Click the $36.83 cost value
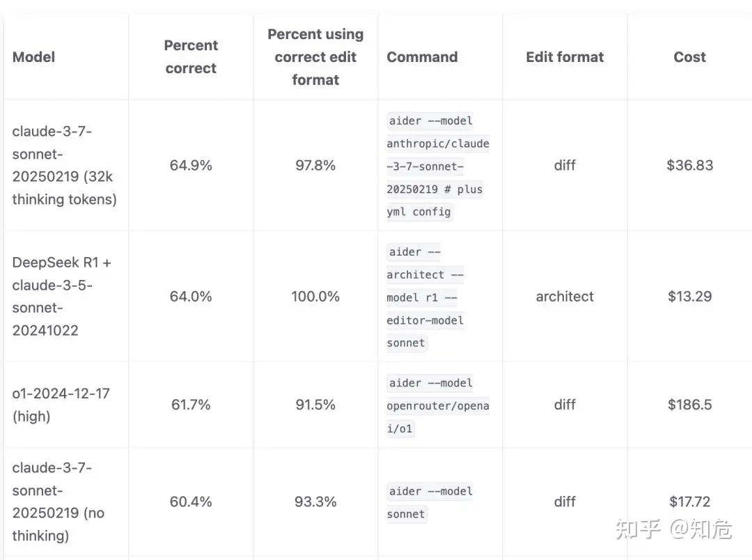 [x=689, y=165]
